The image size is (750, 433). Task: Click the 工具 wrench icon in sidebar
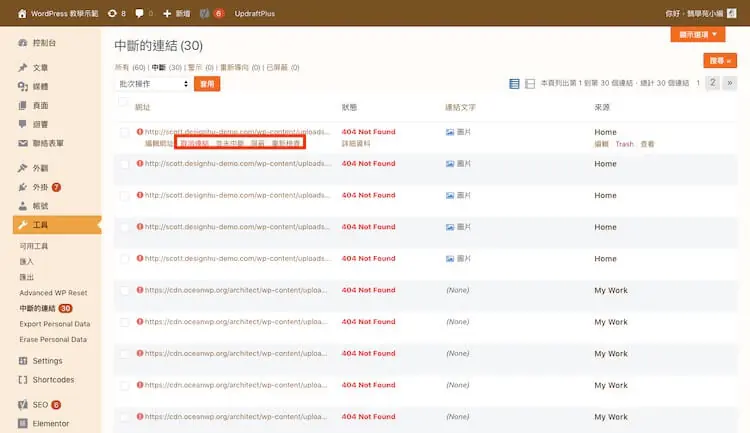(x=22, y=224)
